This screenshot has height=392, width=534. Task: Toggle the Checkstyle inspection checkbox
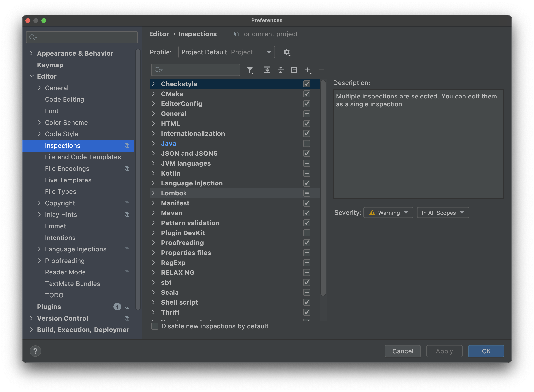pyautogui.click(x=306, y=84)
